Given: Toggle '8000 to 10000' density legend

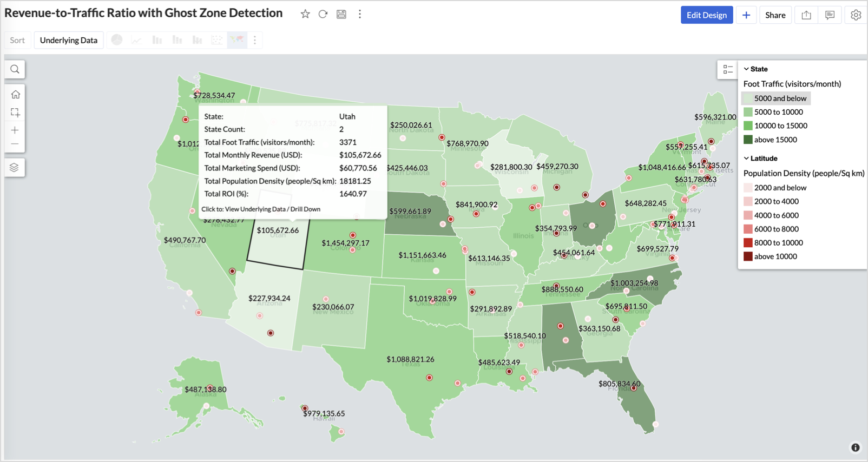Looking at the screenshot, I should [774, 243].
